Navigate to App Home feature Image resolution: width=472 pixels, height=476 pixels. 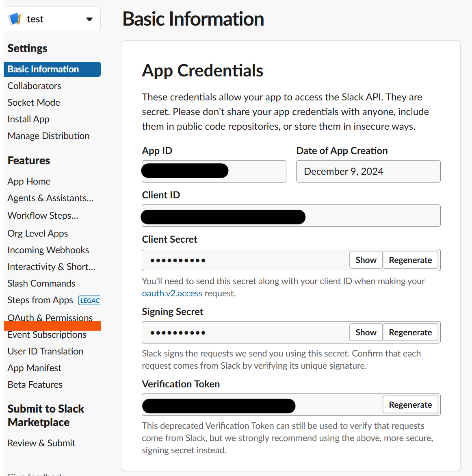click(x=29, y=182)
